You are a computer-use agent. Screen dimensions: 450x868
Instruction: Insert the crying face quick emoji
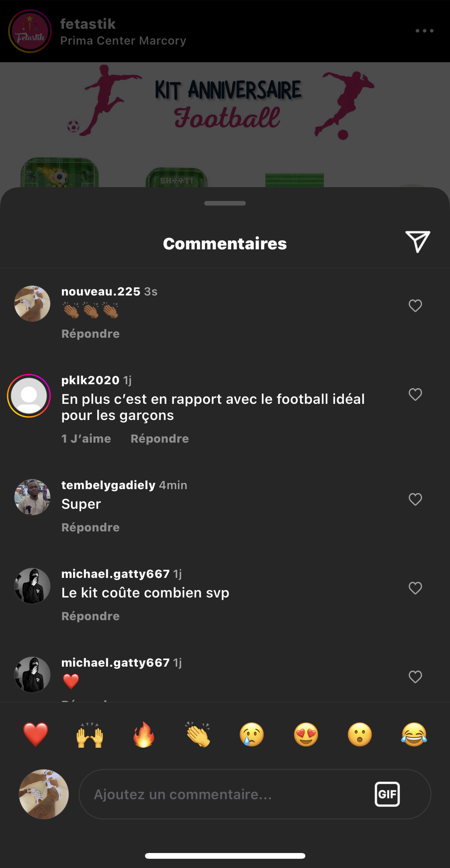252,734
